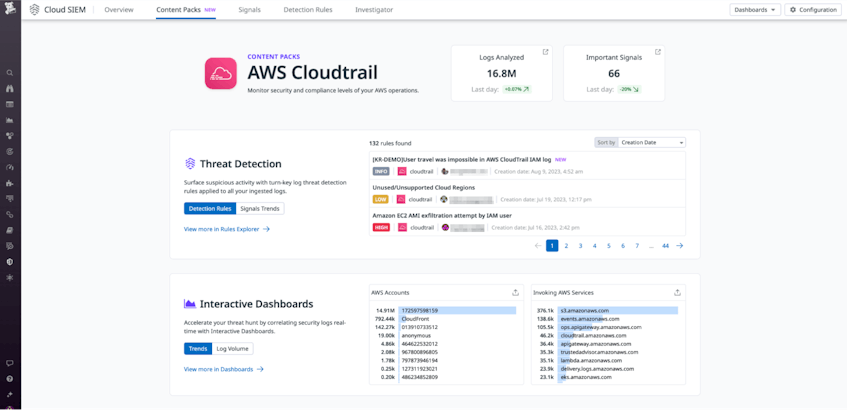Select the Trends segmented button
847x410 pixels.
tap(198, 349)
